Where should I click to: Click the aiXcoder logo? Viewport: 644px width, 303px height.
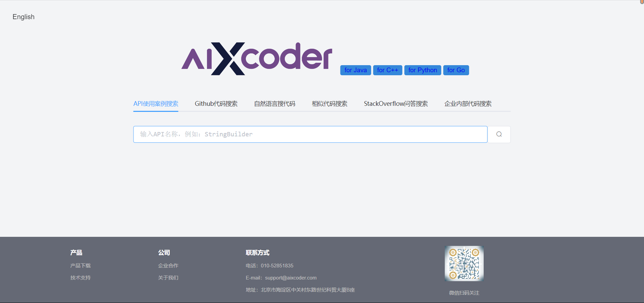[257, 59]
